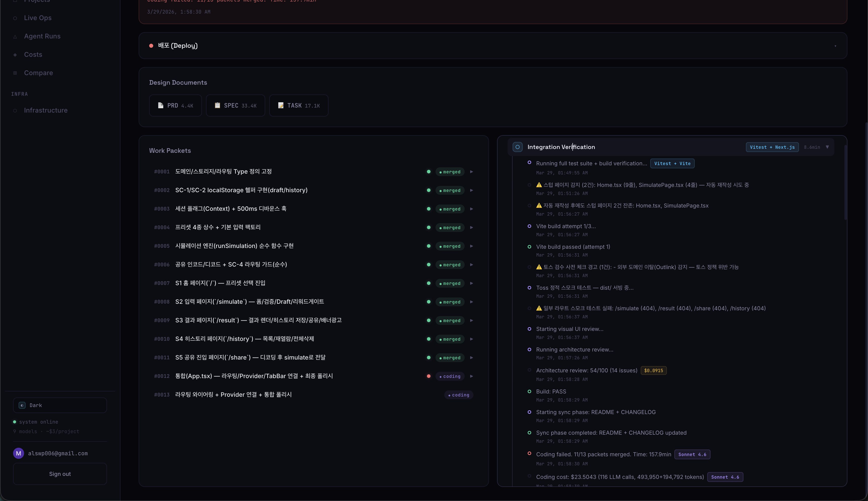Collapse the Integration Verification section chevron
The width and height of the screenshot is (868, 501).
[x=827, y=147]
